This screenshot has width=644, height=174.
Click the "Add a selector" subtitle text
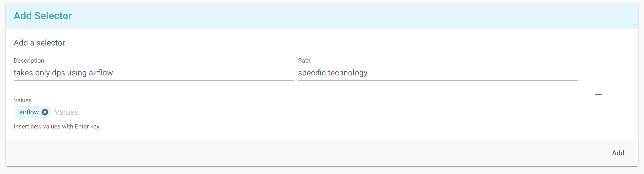coord(39,43)
